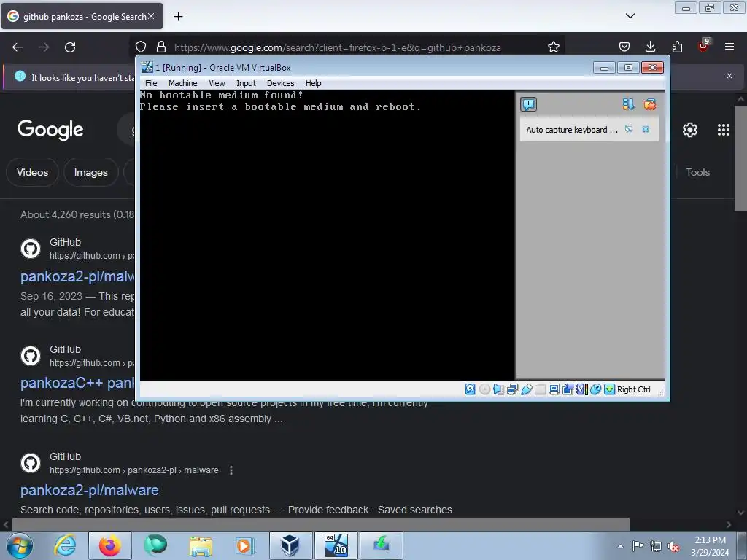Go back in Firefox

pyautogui.click(x=18, y=47)
